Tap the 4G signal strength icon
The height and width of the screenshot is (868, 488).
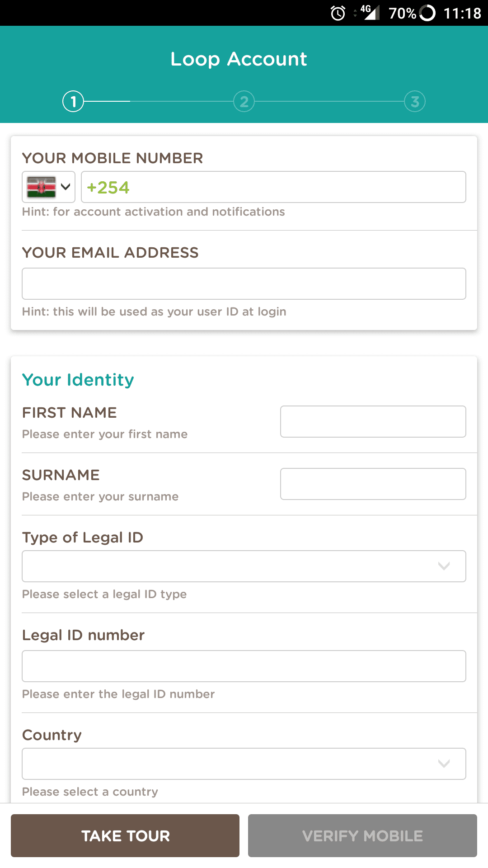(370, 12)
